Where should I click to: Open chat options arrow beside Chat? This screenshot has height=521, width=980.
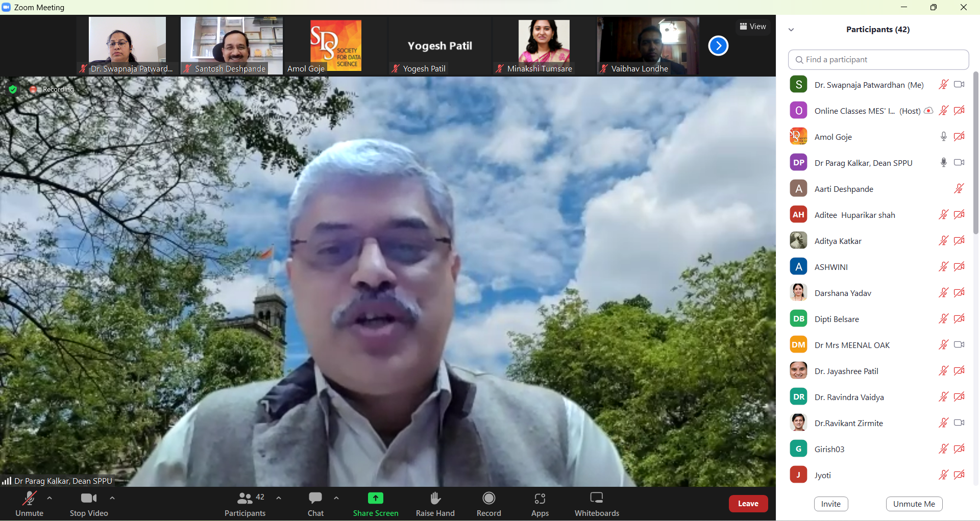pos(336,498)
